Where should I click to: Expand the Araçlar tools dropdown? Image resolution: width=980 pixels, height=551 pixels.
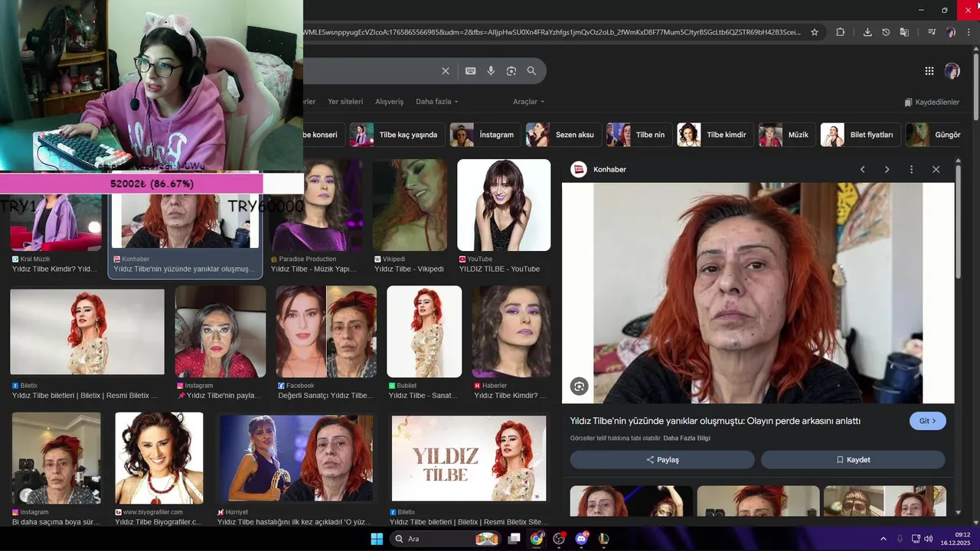point(529,102)
